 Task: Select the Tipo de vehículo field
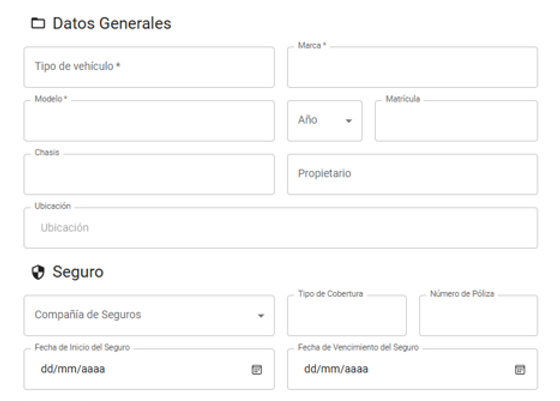149,67
